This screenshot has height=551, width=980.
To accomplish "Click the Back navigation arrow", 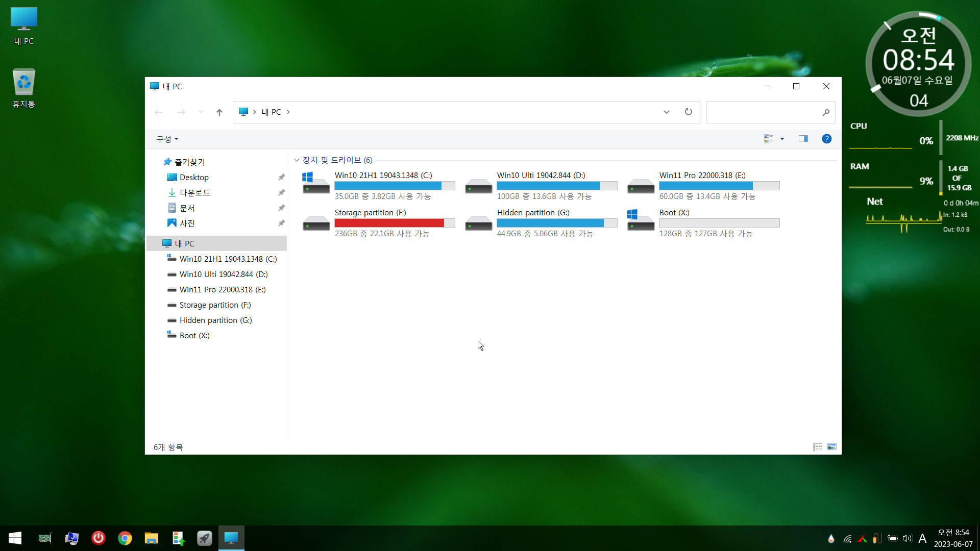I will point(159,112).
